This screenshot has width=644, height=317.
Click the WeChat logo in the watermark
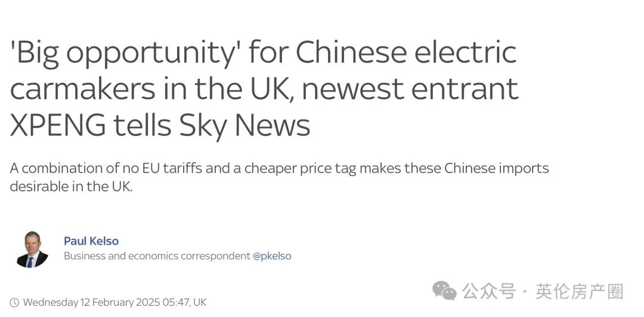(444, 290)
